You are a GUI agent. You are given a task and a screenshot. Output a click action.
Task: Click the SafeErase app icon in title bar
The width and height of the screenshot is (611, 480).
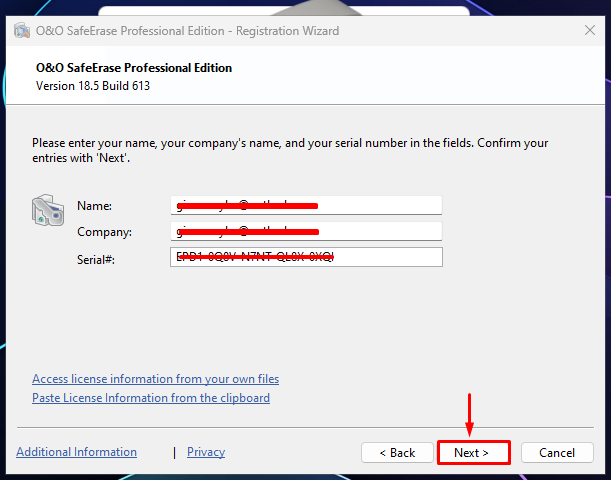tap(22, 30)
